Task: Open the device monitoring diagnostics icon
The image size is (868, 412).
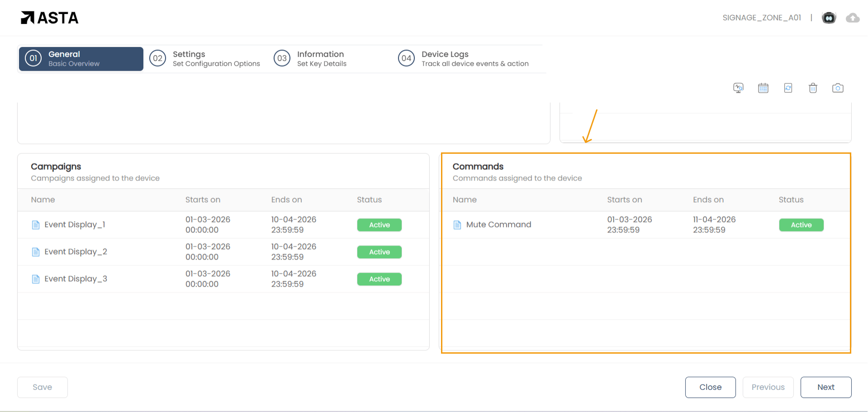Action: (738, 88)
